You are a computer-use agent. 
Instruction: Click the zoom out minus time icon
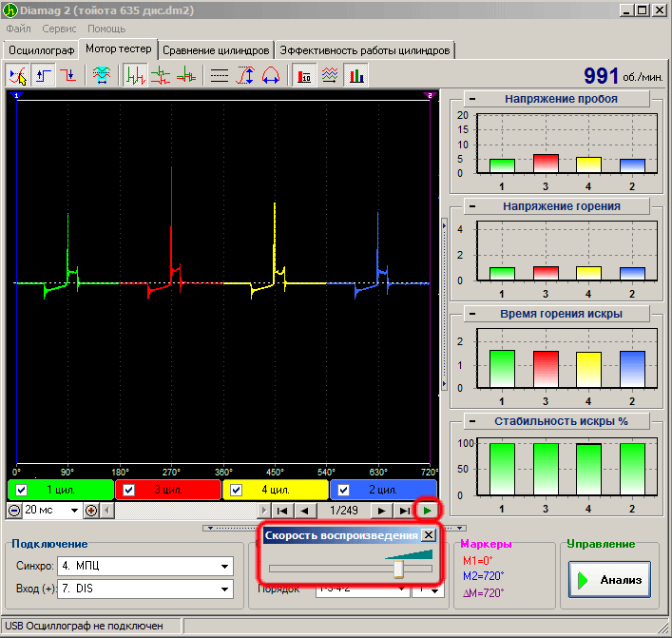[14, 511]
